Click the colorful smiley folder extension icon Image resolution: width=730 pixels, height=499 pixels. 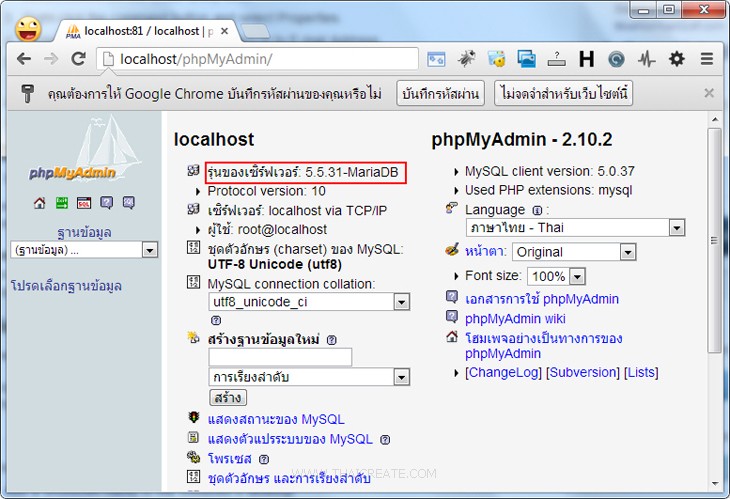click(x=496, y=59)
